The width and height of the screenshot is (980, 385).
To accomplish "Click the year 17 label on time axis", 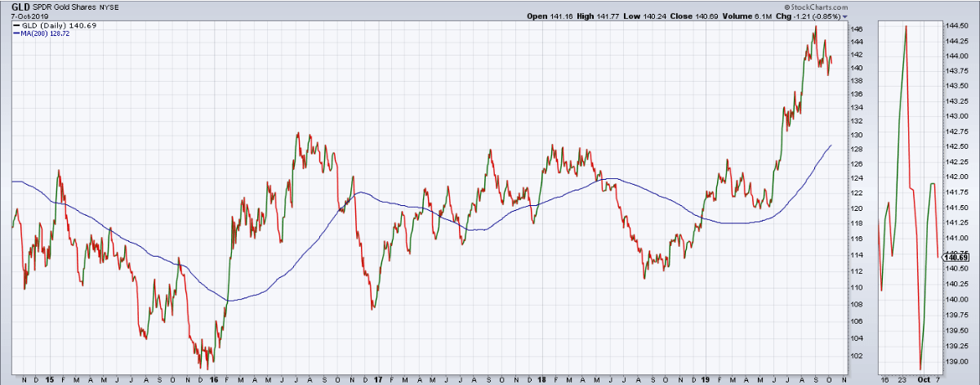I will pos(379,379).
